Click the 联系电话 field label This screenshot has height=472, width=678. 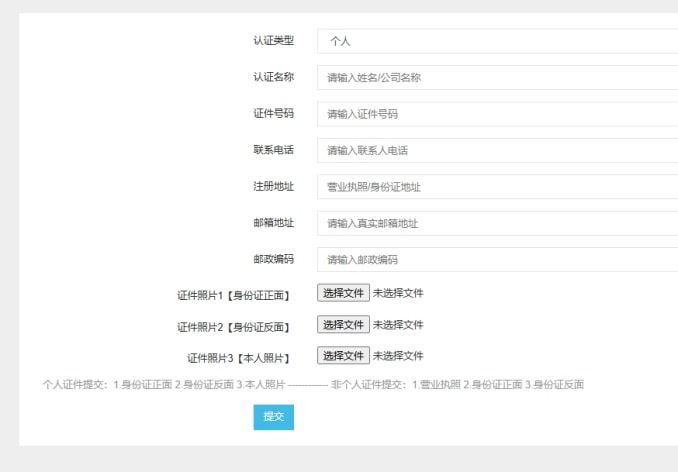pyautogui.click(x=274, y=150)
